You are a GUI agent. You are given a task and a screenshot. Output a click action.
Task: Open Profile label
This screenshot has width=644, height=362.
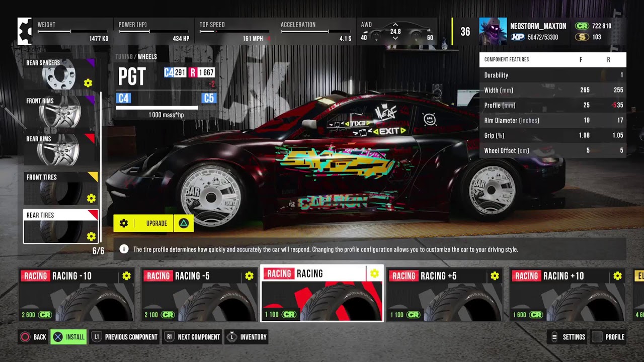(x=614, y=337)
